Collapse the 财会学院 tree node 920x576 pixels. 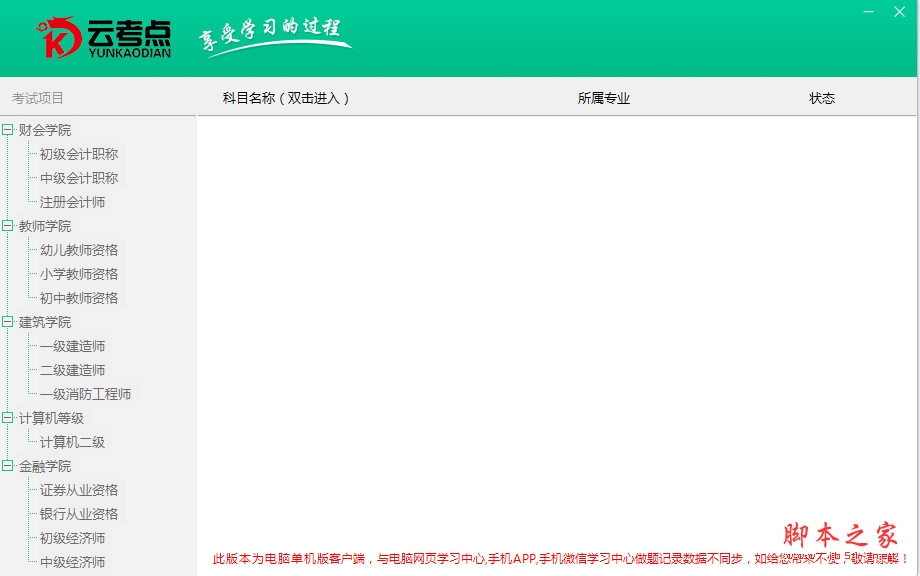pos(8,130)
